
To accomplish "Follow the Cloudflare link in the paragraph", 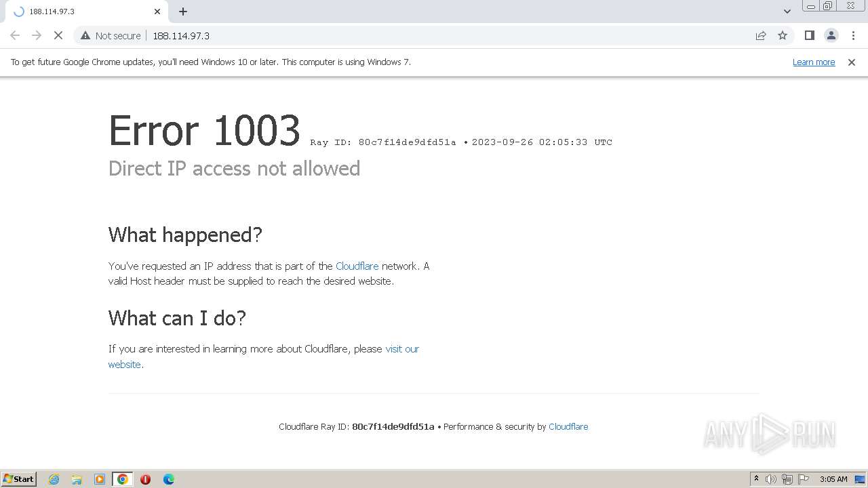I will tap(357, 266).
